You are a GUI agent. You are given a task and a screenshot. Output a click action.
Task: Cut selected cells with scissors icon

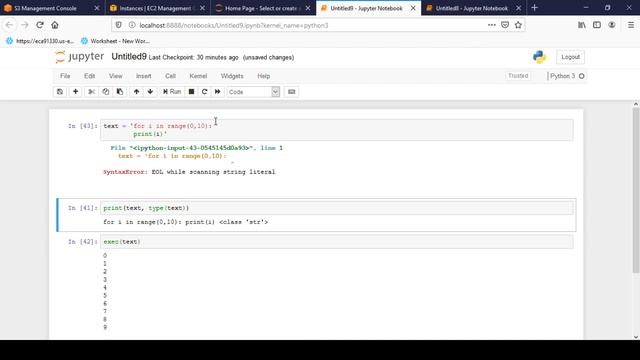[x=91, y=92]
